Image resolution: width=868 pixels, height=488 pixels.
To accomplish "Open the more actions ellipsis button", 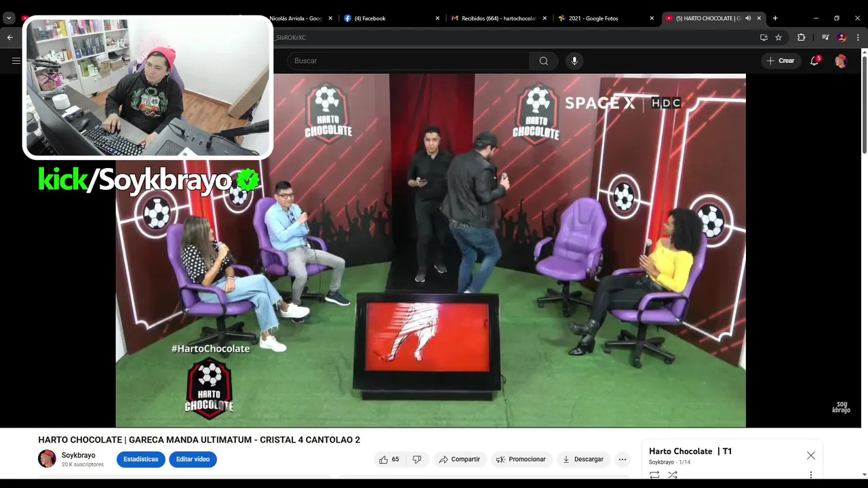I will (x=622, y=460).
